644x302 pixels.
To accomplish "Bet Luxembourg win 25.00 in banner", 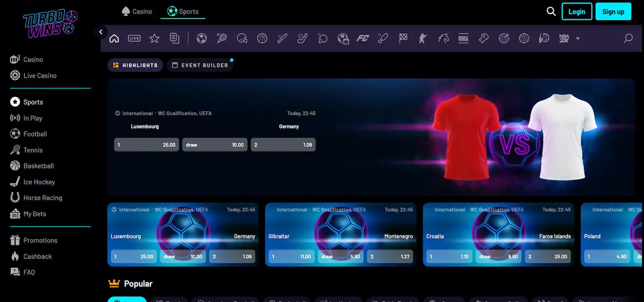I will (x=147, y=145).
